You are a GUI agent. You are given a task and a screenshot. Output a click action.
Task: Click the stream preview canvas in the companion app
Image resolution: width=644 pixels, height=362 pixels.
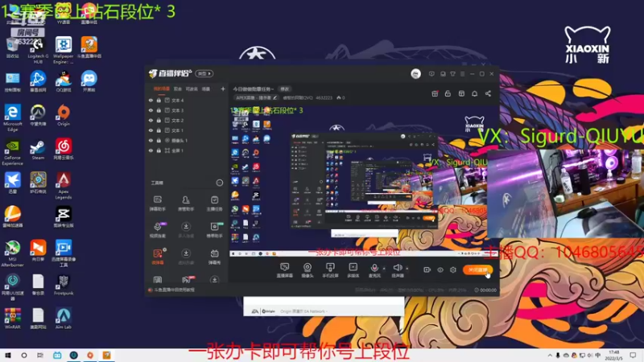(x=364, y=180)
